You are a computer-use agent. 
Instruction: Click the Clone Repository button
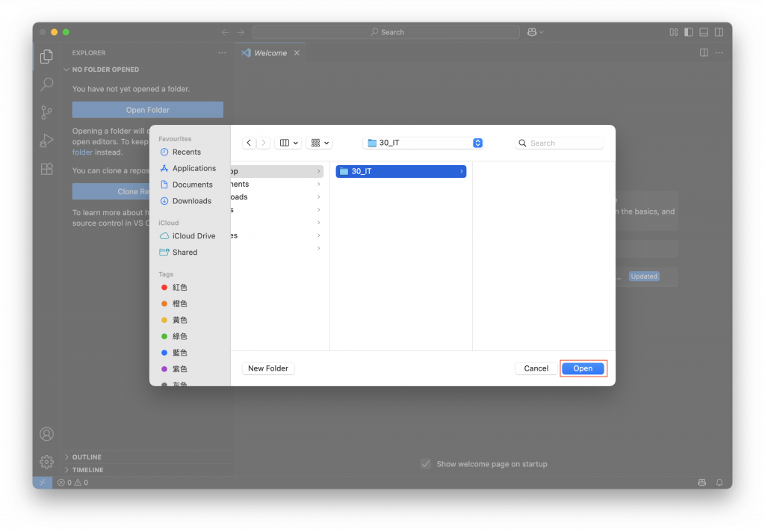tap(111, 191)
